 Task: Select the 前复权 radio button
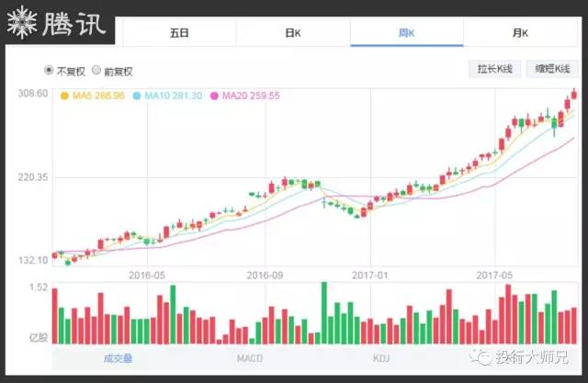(x=96, y=71)
